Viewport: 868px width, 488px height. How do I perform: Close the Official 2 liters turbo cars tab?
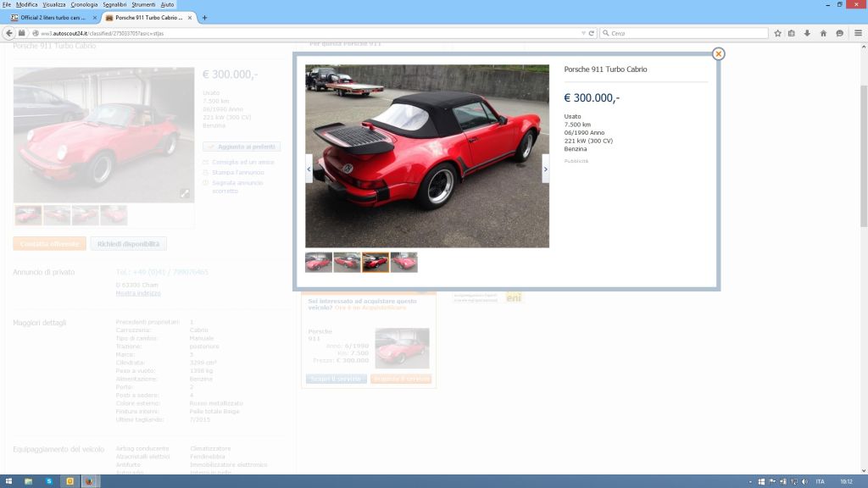pos(95,18)
